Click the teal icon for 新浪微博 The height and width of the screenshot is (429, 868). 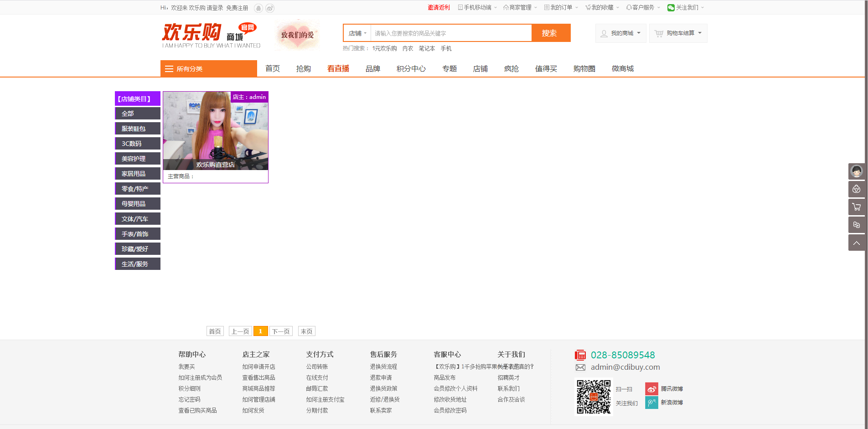pyautogui.click(x=652, y=403)
